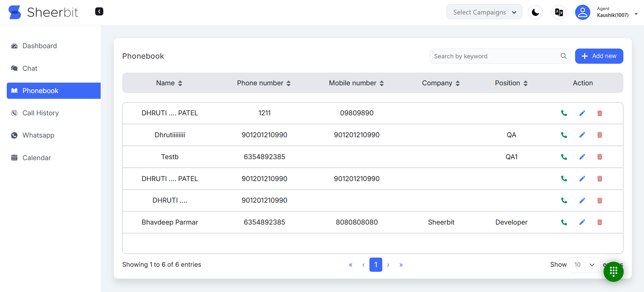Click the language translate icon

click(559, 12)
